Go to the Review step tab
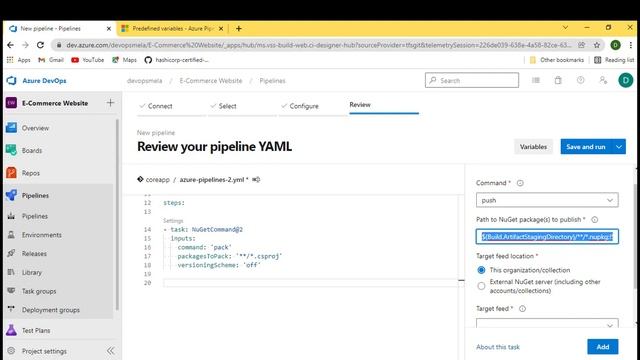 [360, 105]
